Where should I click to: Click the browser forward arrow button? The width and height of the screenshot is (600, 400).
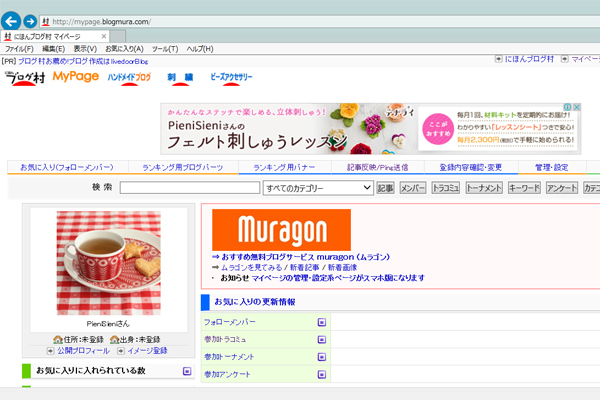pos(30,21)
